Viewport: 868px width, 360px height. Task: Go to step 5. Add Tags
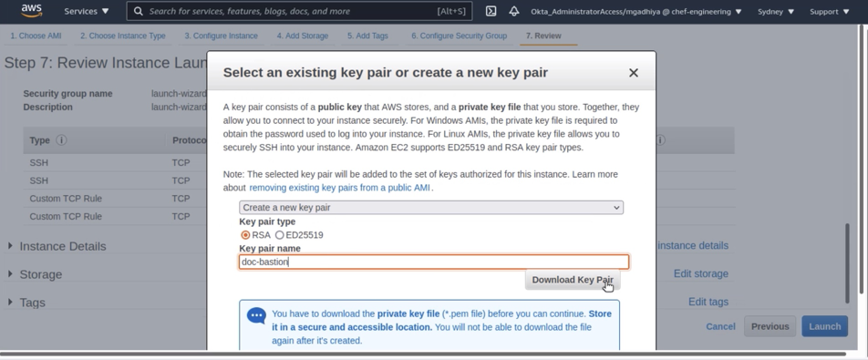click(x=367, y=36)
